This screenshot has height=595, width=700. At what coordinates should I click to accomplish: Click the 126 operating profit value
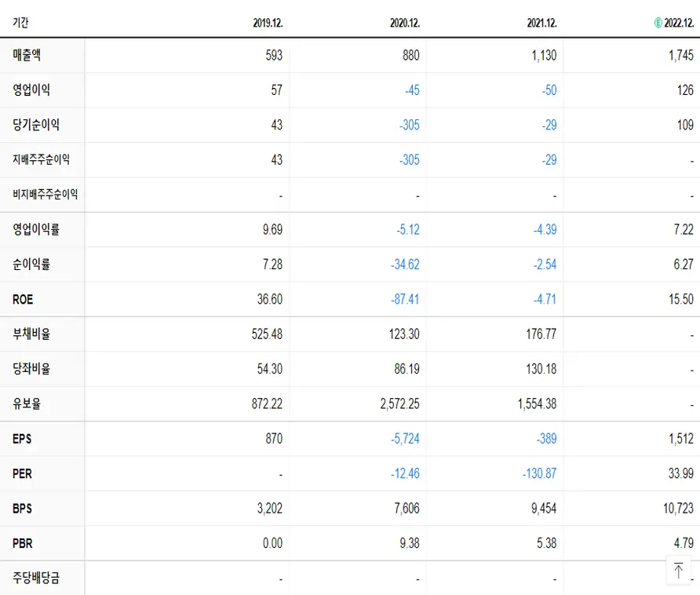685,89
